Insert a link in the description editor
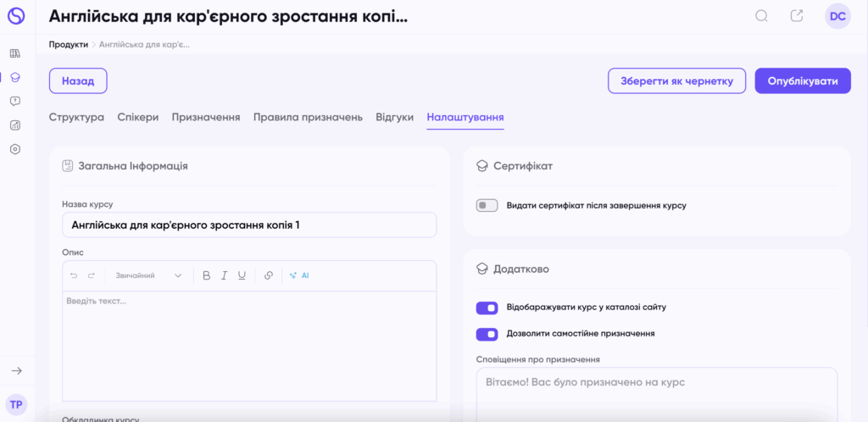 tap(269, 275)
